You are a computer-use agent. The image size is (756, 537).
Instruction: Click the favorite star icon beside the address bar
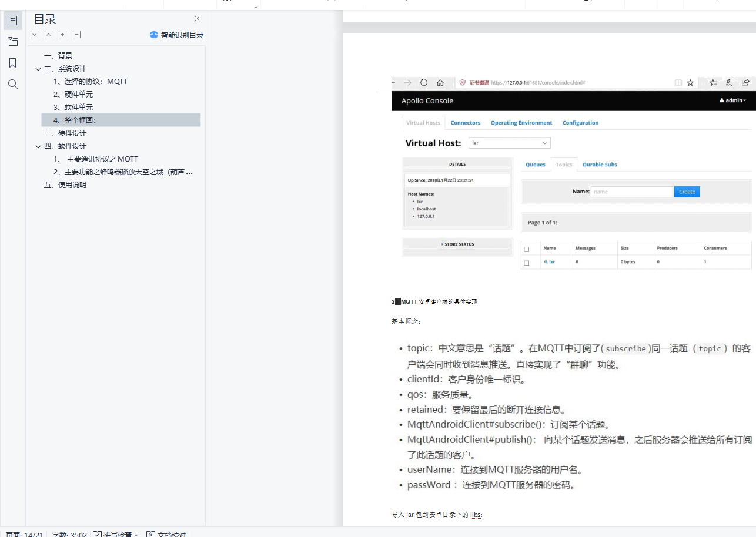pos(691,83)
